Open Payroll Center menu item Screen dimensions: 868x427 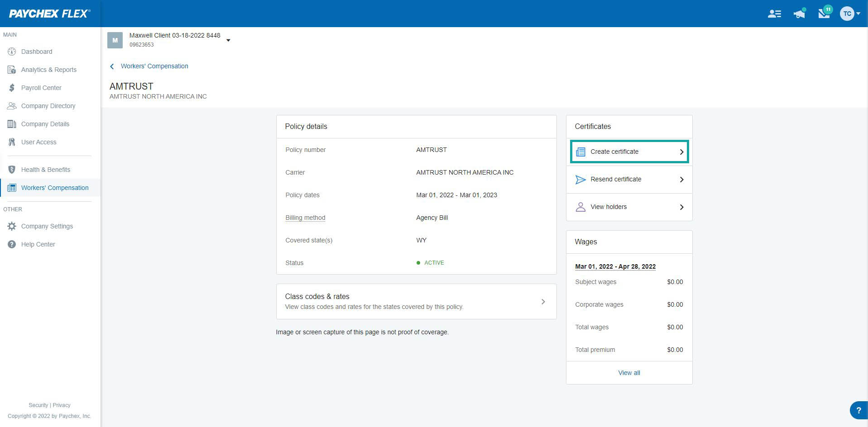pos(41,88)
